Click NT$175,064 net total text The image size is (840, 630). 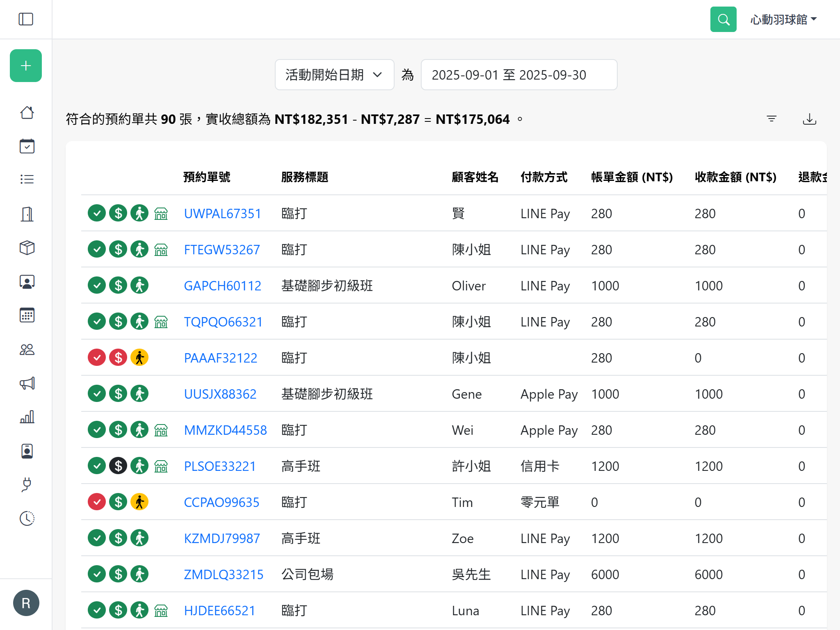[x=472, y=119]
